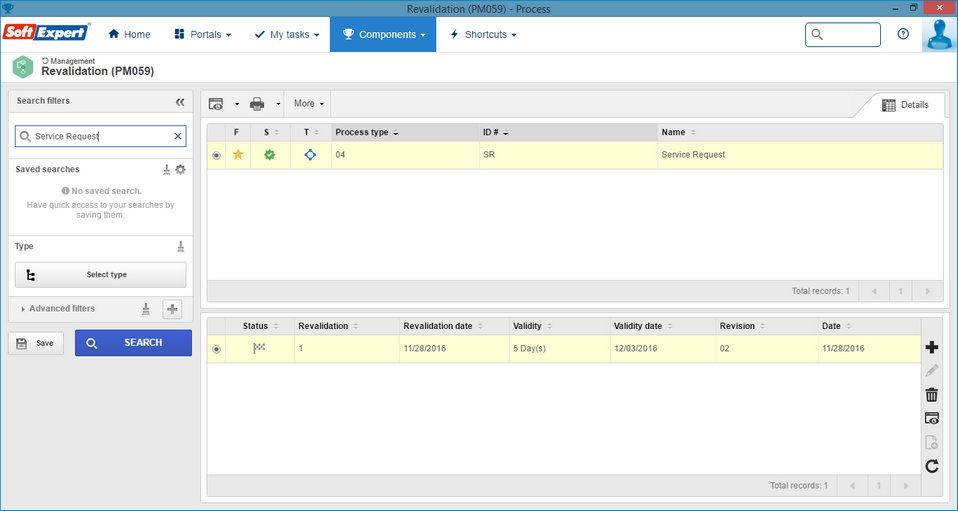Viewport: 958px width, 511px height.
Task: Click the favorite star on SR row
Action: (238, 155)
